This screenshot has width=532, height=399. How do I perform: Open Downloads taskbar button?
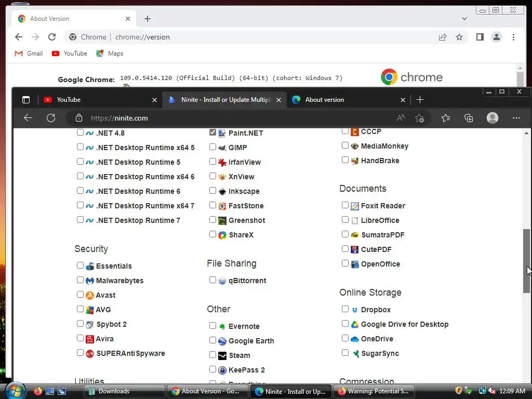[x=124, y=391]
